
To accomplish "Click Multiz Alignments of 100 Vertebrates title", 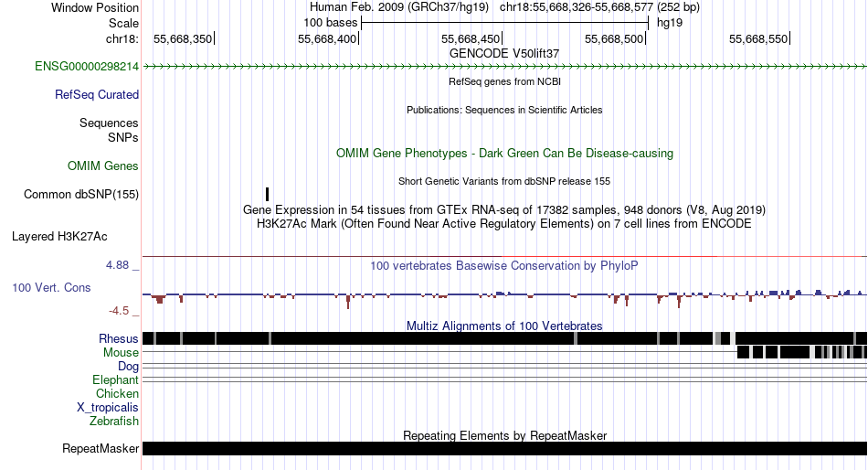I will tap(504, 326).
